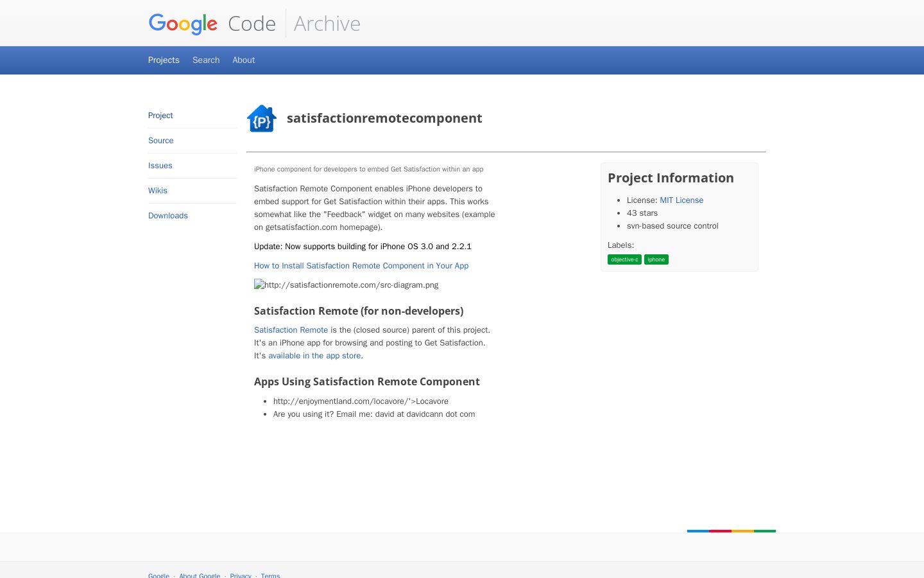
Task: Open the Search nav item
Action: [206, 60]
